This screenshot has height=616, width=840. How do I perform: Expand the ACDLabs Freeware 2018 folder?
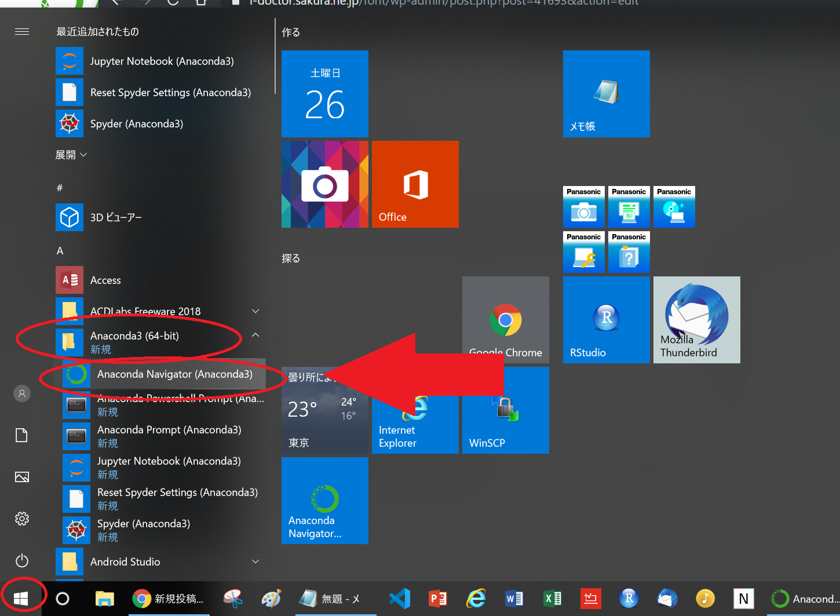pos(161,311)
